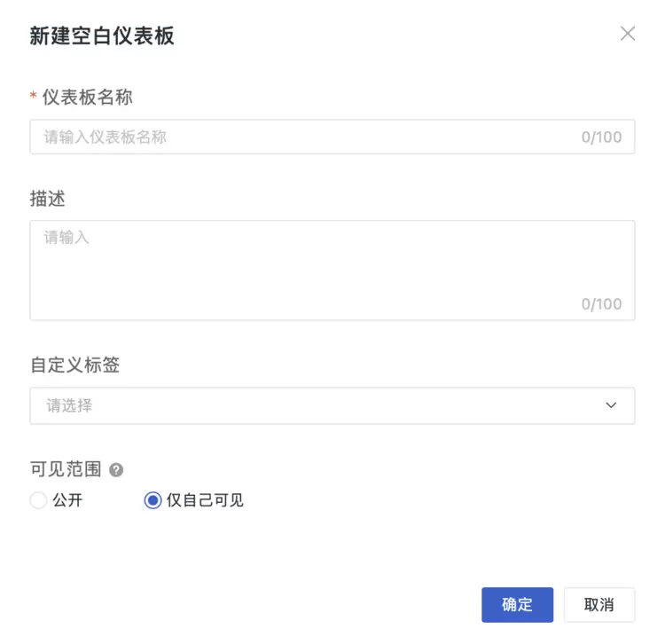Screen dimensions: 665x644
Task: Close the 新建空白仪表板 dialog with X
Action: pyautogui.click(x=628, y=34)
